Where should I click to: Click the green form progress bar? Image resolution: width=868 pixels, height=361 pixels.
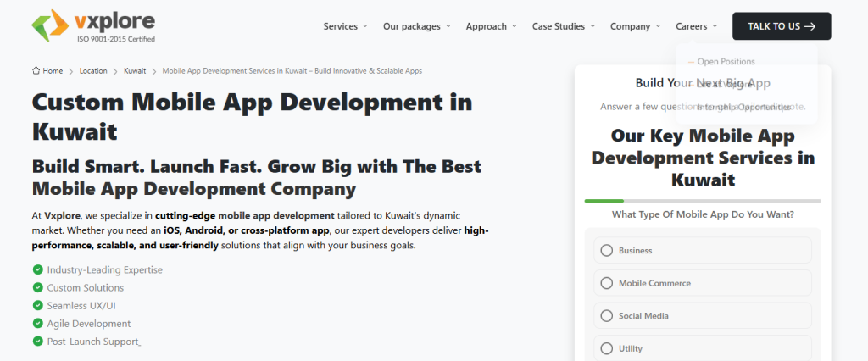point(604,201)
